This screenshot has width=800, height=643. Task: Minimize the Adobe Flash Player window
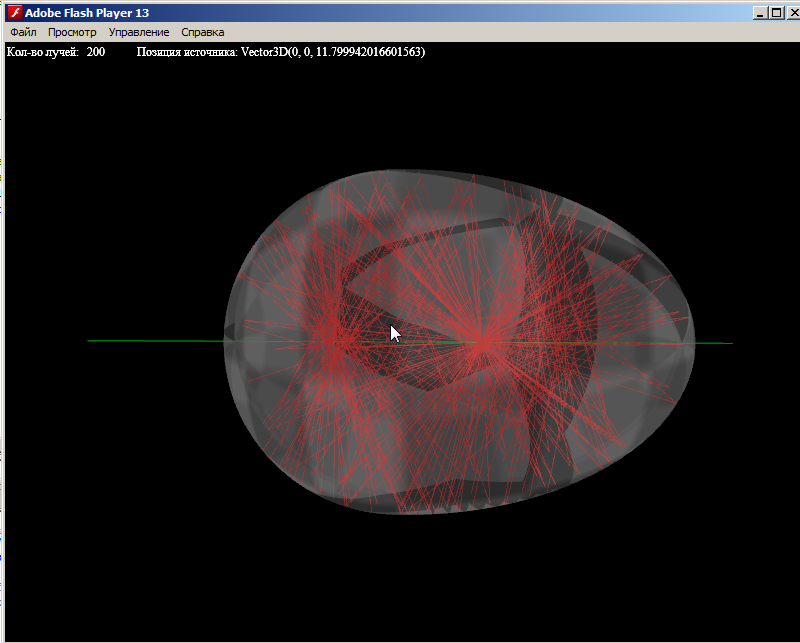point(761,12)
